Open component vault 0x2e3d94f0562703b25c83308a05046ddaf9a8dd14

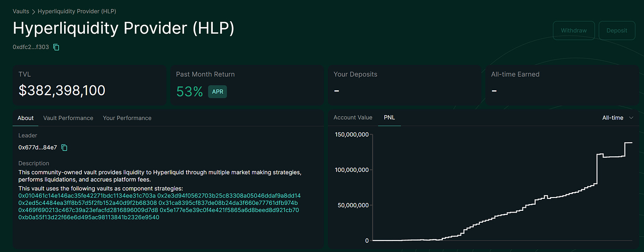click(229, 196)
